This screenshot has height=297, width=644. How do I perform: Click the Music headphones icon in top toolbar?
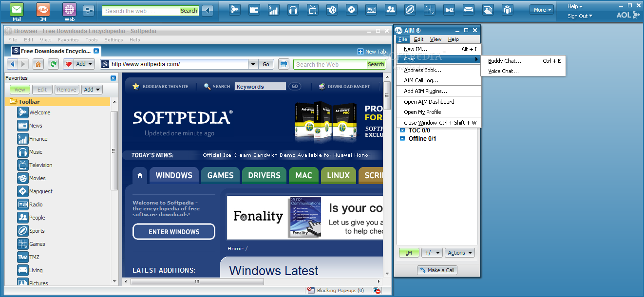coord(293,9)
